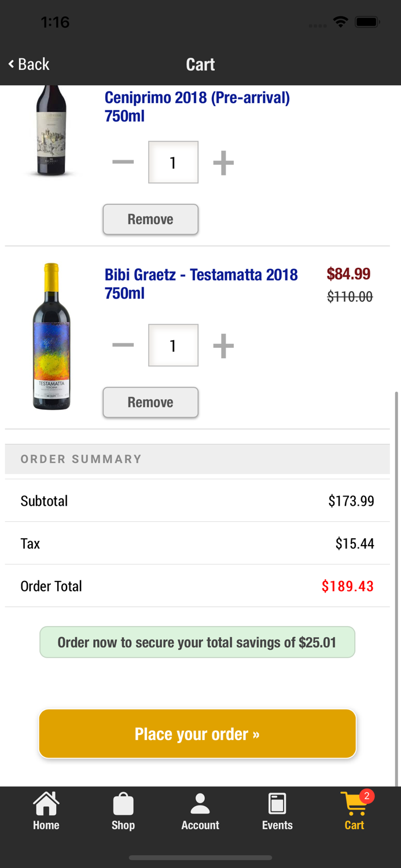This screenshot has width=401, height=868.
Task: View the Events calendar icon
Action: (x=277, y=803)
